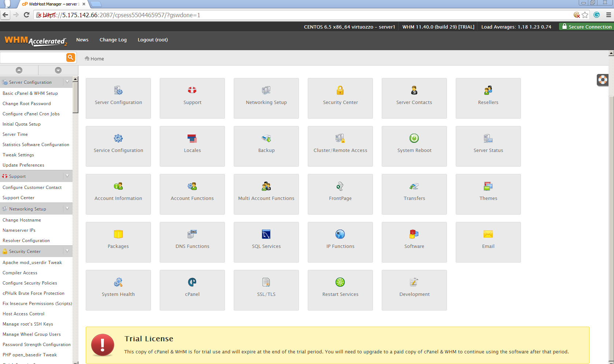Click the Security Center padlock icon
Screen dimensions: 614x364
point(340,90)
